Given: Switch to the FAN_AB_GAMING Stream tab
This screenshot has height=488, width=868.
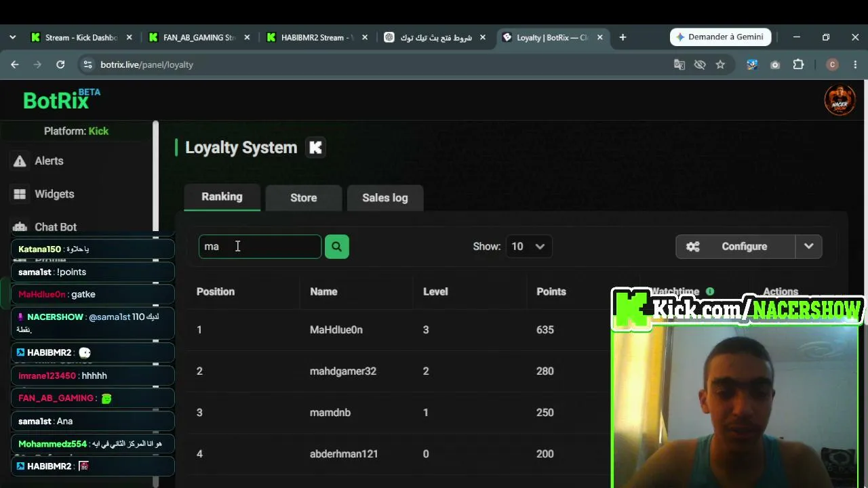Looking at the screenshot, I should [x=199, y=37].
